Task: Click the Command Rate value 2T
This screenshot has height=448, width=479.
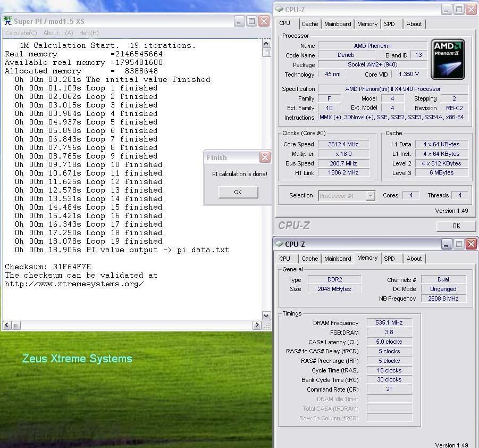Action: (x=389, y=389)
